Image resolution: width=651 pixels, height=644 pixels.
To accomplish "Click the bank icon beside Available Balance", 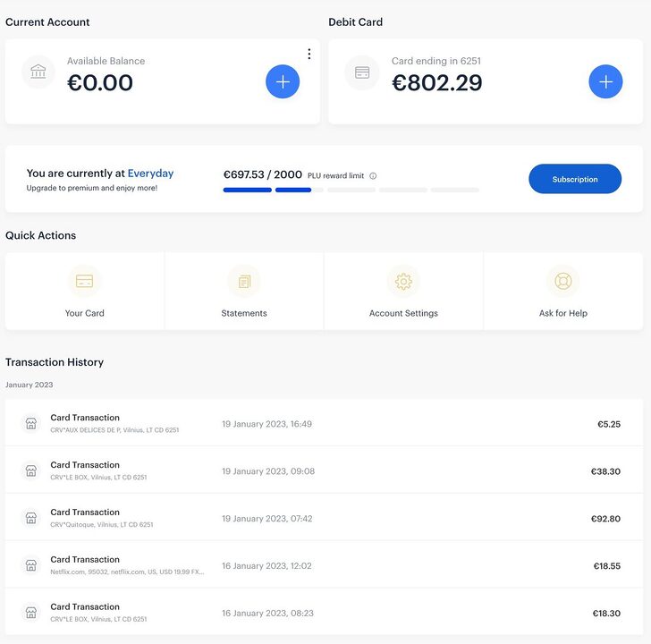I will click(x=38, y=72).
